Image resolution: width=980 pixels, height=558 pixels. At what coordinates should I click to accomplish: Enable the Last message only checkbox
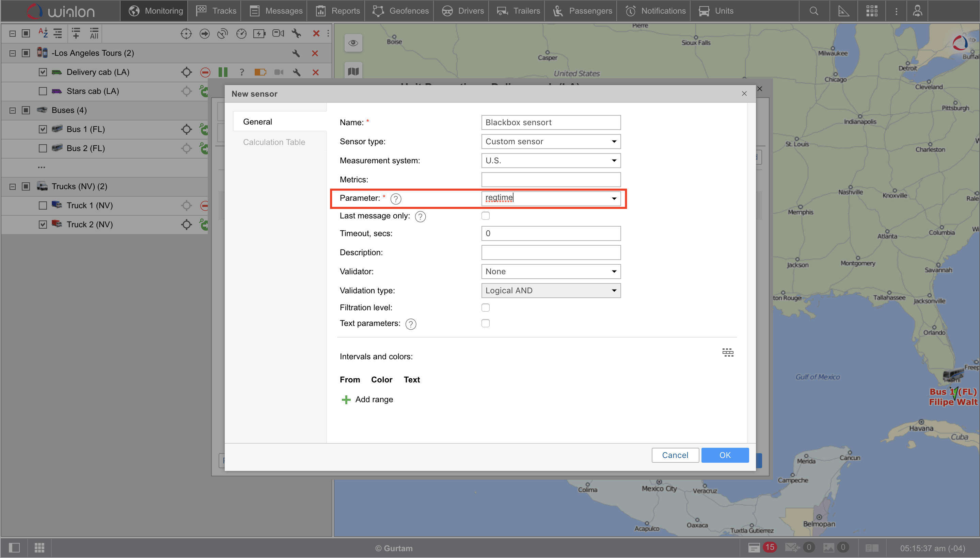click(485, 216)
